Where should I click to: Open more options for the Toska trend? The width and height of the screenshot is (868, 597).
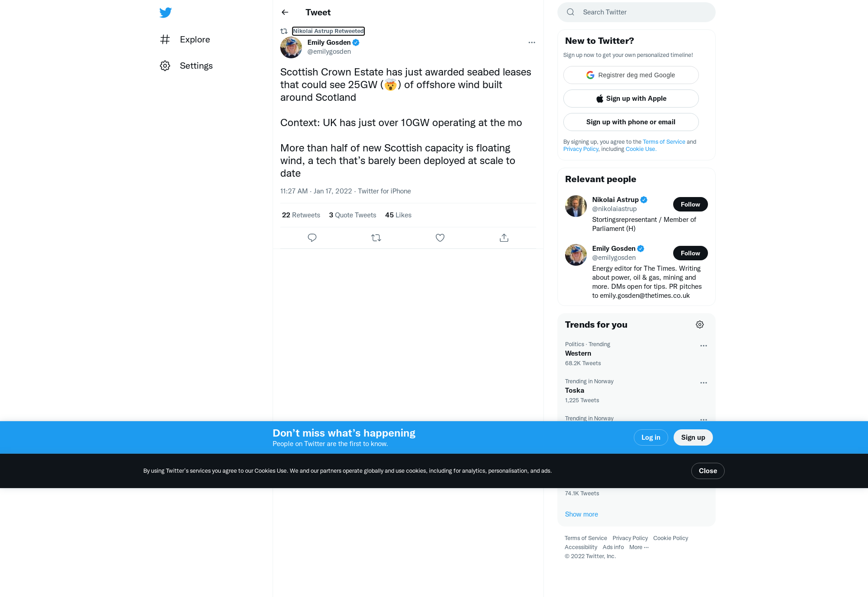pos(703,383)
